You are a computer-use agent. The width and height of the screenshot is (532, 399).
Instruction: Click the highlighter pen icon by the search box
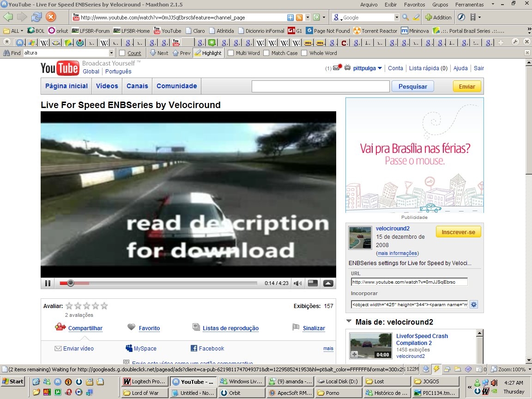[x=416, y=17]
